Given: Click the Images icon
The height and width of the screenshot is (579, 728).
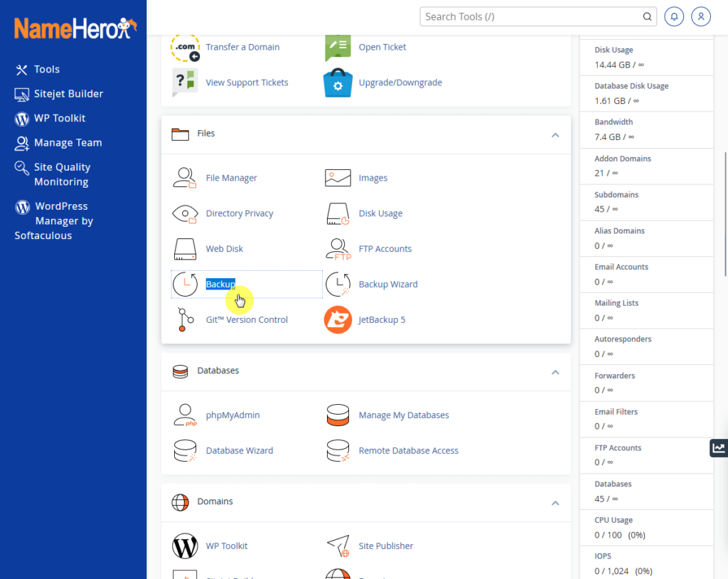Looking at the screenshot, I should [338, 178].
